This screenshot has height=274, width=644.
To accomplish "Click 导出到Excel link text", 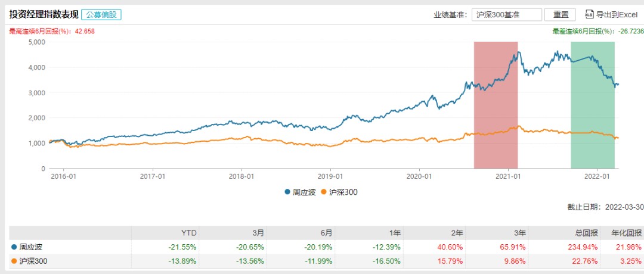I will click(x=616, y=15).
